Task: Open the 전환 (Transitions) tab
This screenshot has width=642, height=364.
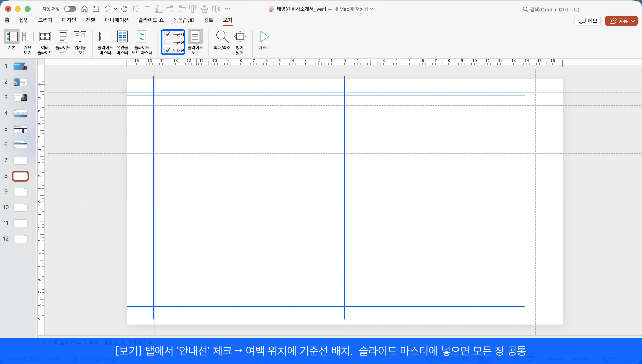Action: tap(91, 20)
